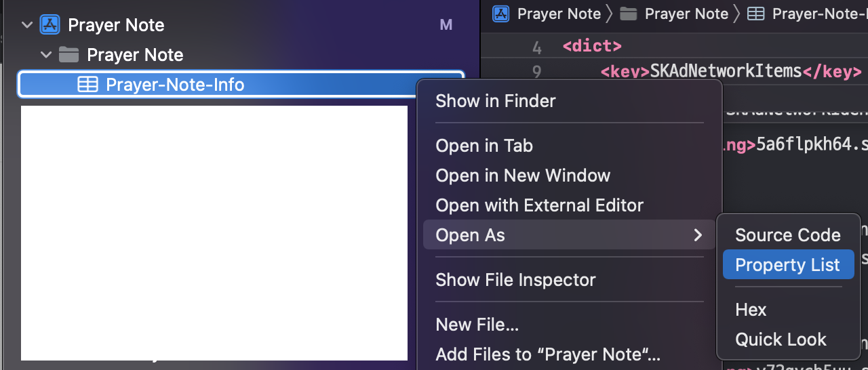Screen dimensions: 868x370
Task: Click the folder icon in the breadcrumb bar
Action: [629, 14]
